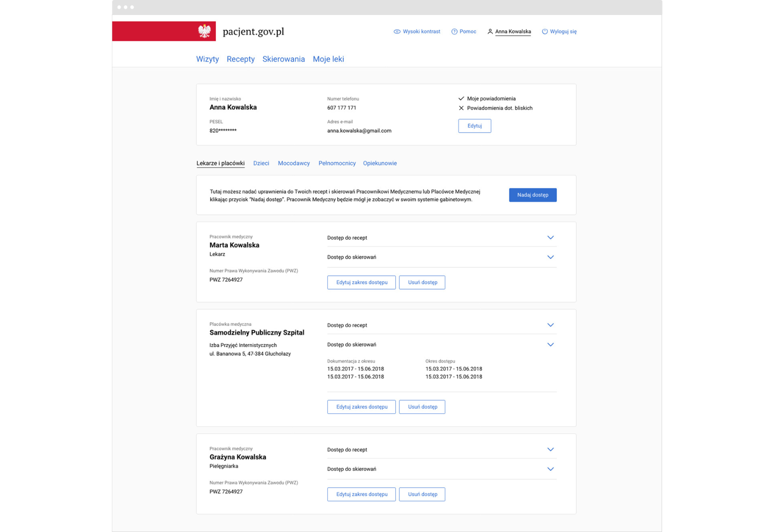Edit access scope for Grażyna Kowalska

click(361, 494)
